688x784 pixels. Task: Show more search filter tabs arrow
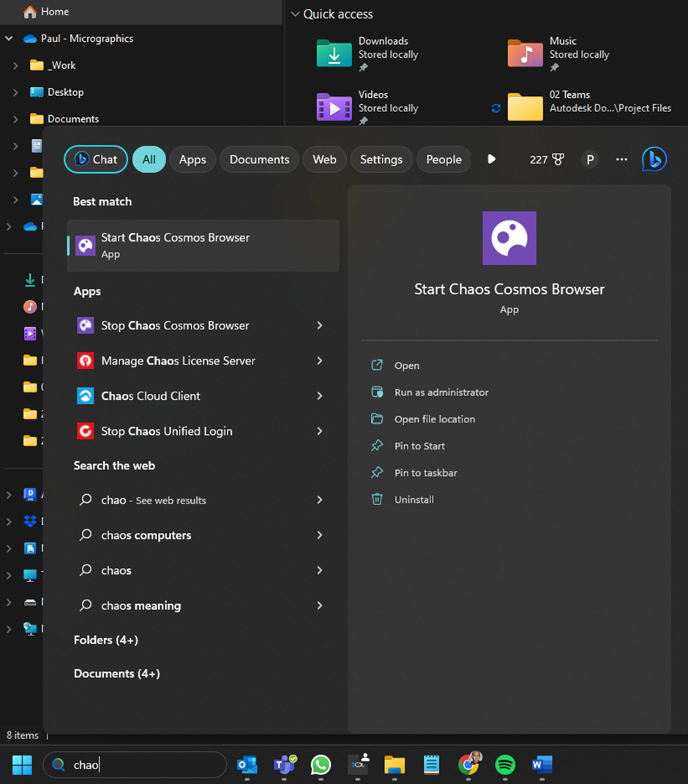[x=492, y=159]
